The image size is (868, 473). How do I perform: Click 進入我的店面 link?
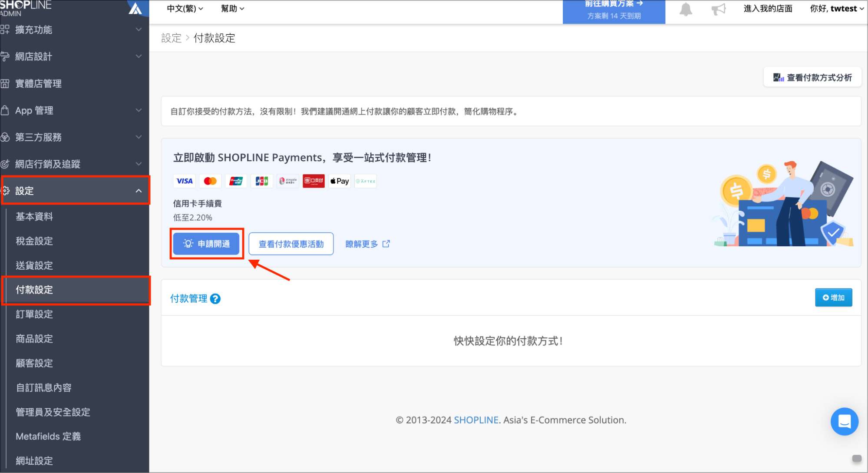coord(768,9)
